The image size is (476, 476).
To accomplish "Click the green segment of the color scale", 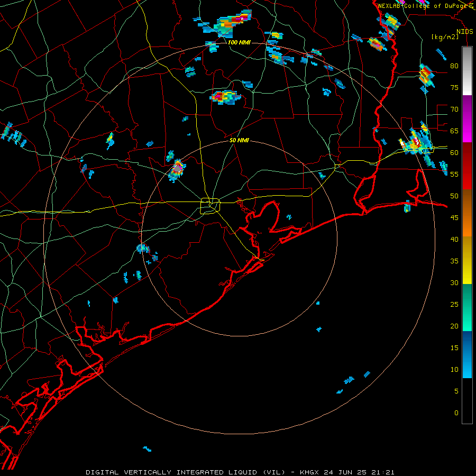I will pyautogui.click(x=467, y=307).
